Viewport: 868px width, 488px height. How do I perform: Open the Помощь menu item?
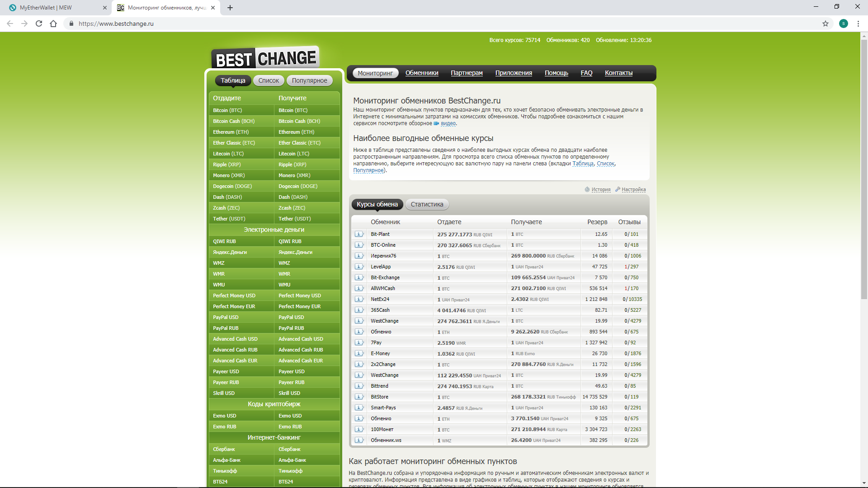click(557, 73)
